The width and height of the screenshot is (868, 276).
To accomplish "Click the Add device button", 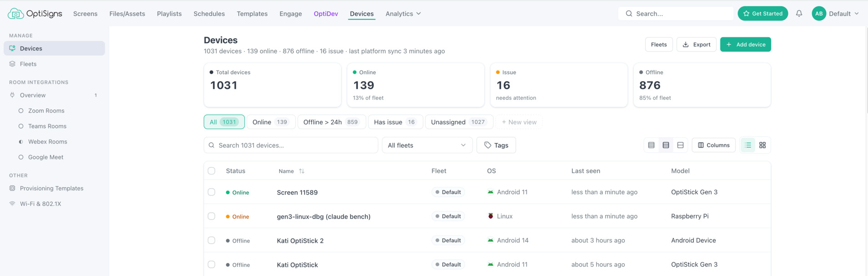I will [745, 45].
